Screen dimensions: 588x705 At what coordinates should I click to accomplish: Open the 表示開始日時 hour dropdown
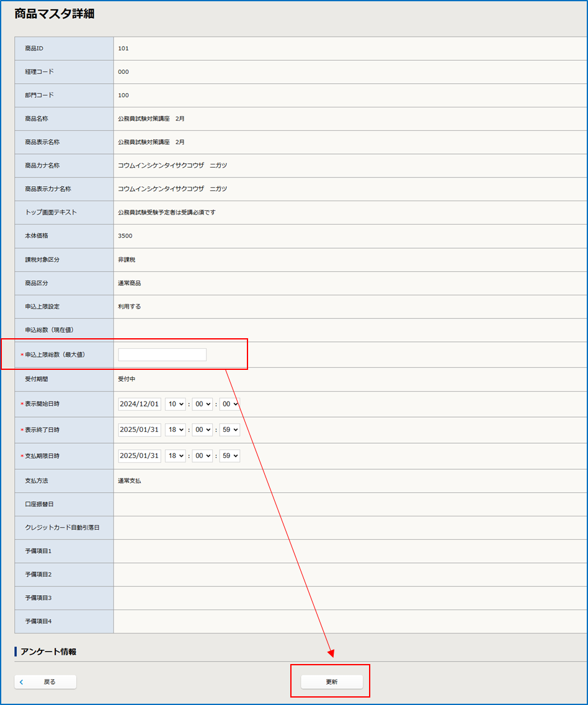coord(175,404)
